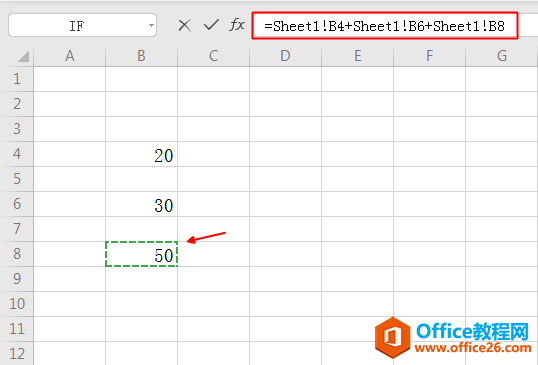Select column C header
The image size is (538, 365).
coord(213,56)
